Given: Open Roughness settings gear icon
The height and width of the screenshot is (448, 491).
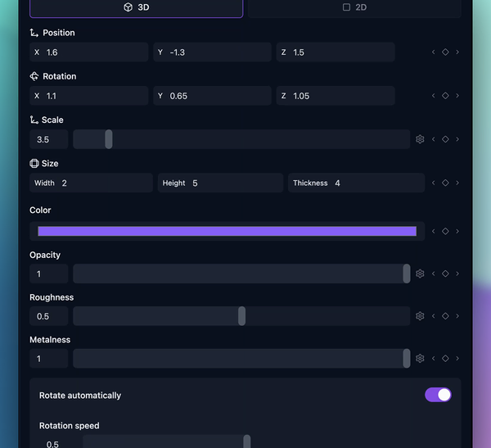Looking at the screenshot, I should [x=420, y=316].
